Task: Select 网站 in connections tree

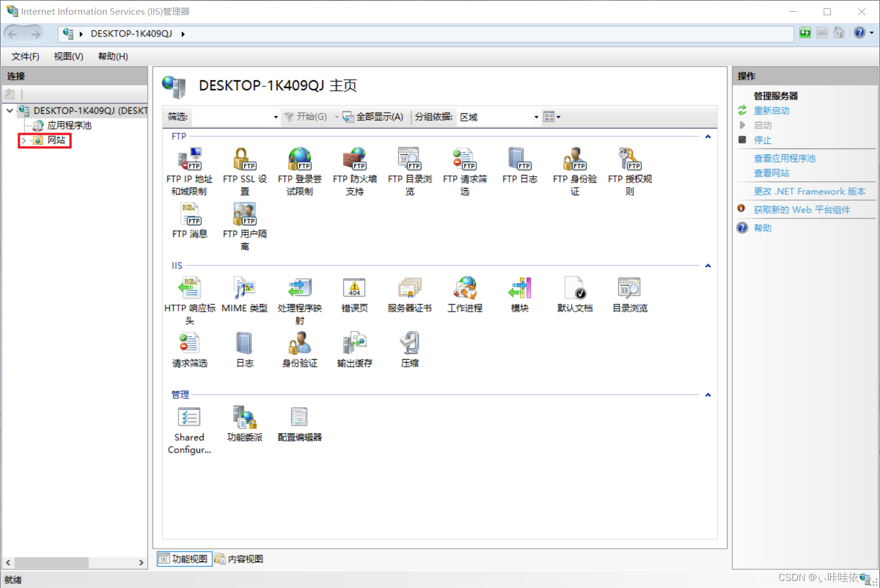Action: tap(56, 140)
